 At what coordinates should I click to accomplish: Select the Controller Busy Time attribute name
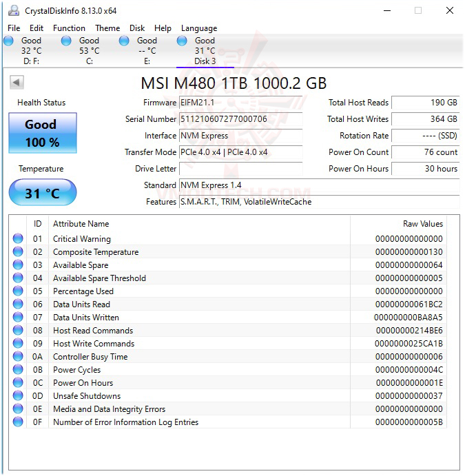click(90, 357)
